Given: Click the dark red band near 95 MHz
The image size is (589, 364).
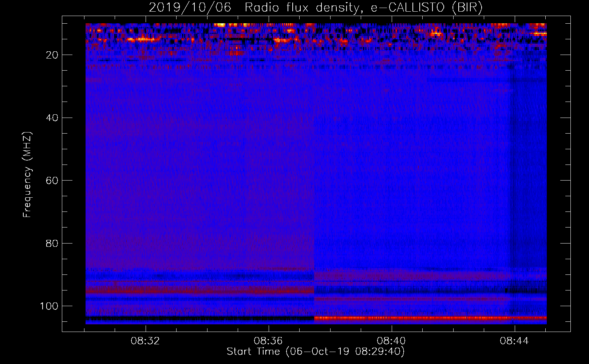Looking at the screenshot, I should point(200,290).
